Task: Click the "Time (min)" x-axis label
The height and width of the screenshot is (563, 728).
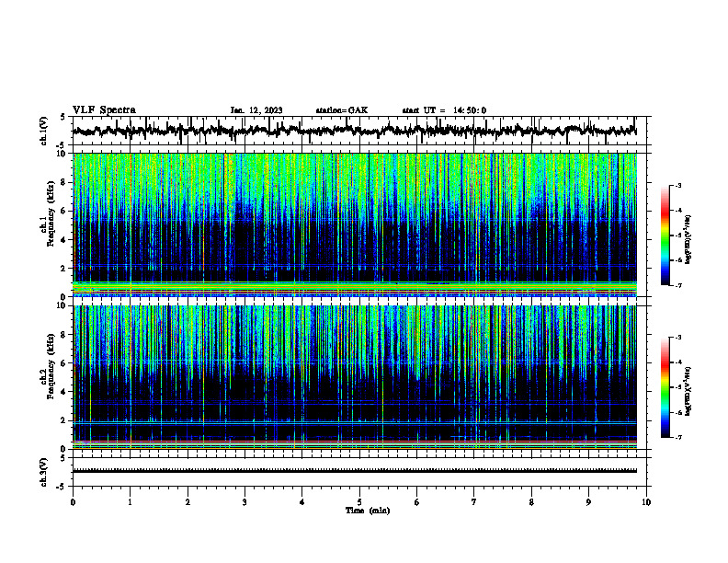Action: pyautogui.click(x=368, y=511)
